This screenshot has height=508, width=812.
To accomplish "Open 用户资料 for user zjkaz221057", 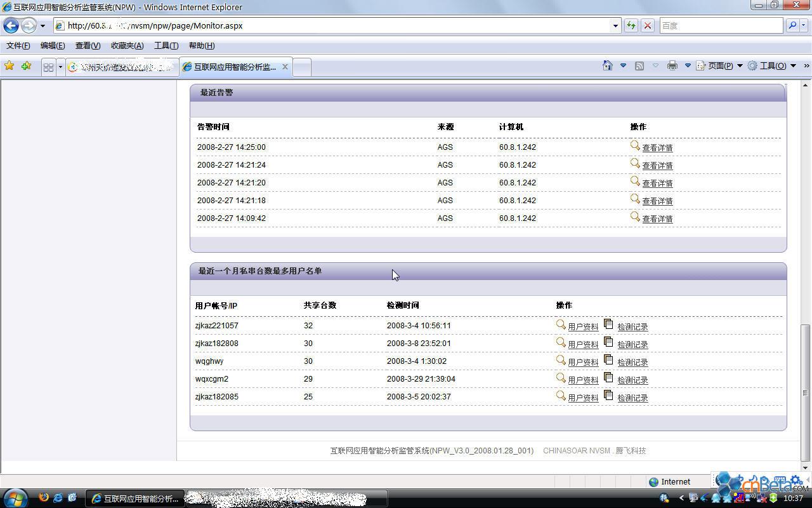I will pyautogui.click(x=583, y=327).
